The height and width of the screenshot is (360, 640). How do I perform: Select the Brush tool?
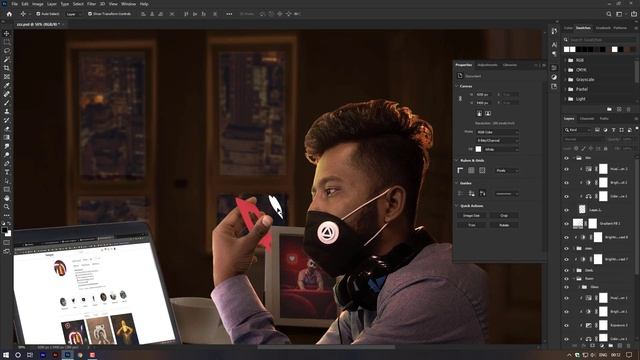[7, 102]
